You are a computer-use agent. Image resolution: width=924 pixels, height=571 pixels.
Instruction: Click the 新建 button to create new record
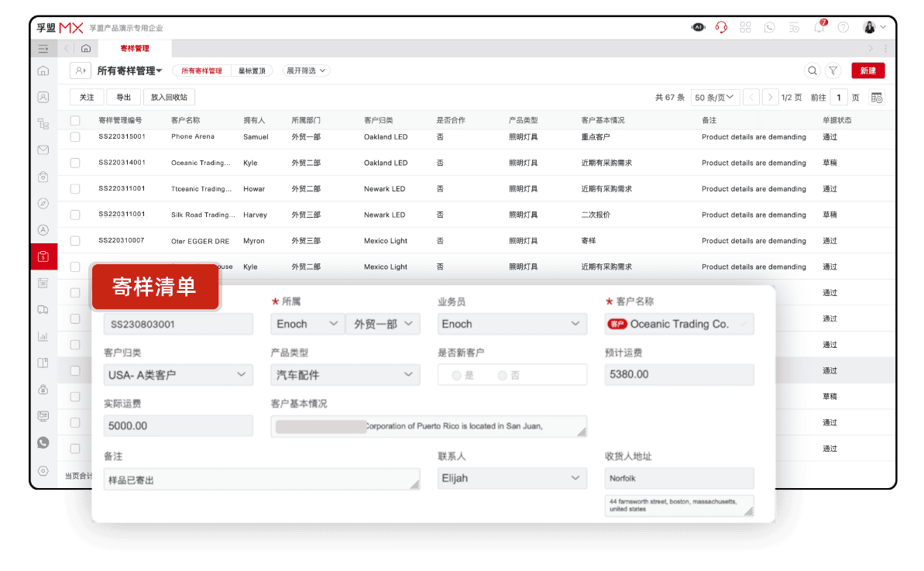[867, 71]
